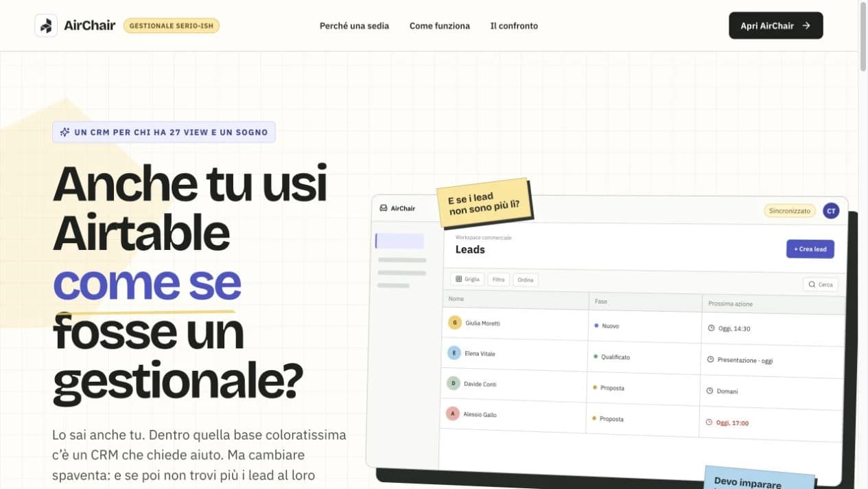The image size is (868, 489).
Task: Click Davide Conti's D avatar
Action: click(x=453, y=383)
